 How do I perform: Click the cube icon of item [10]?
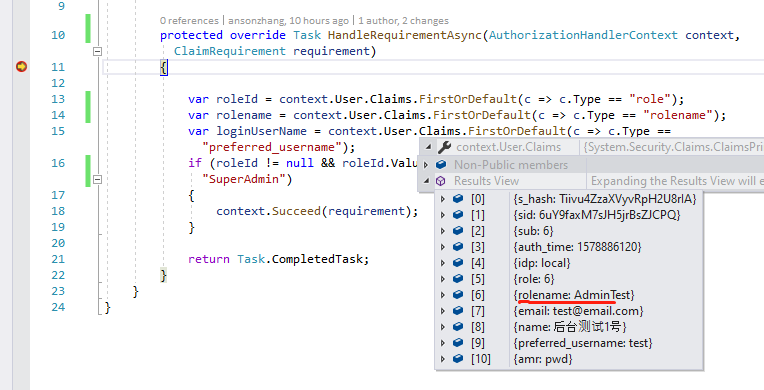[458, 359]
